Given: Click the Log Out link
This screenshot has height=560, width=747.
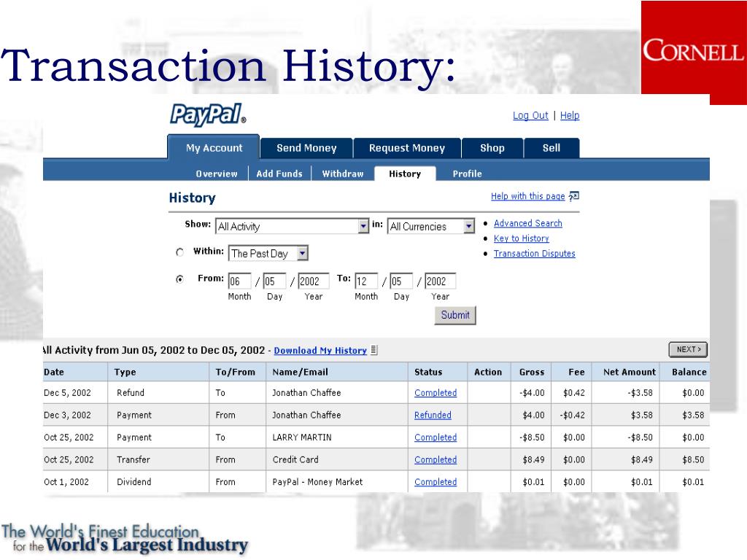Looking at the screenshot, I should [530, 115].
